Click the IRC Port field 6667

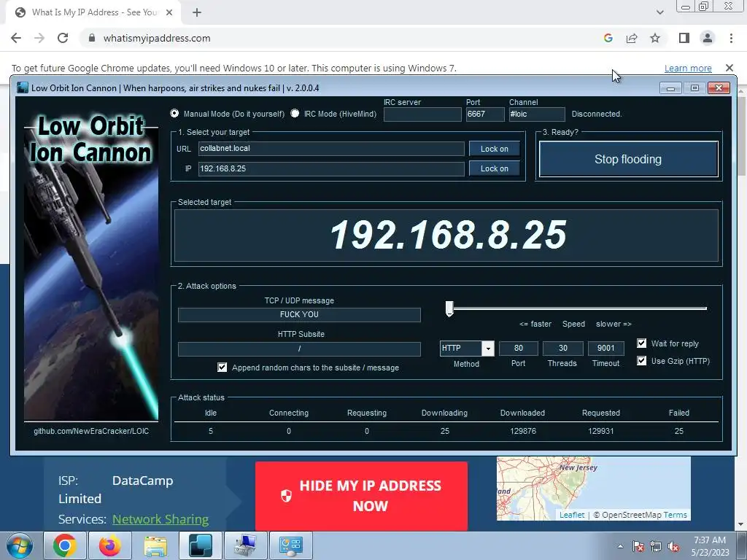pyautogui.click(x=485, y=114)
